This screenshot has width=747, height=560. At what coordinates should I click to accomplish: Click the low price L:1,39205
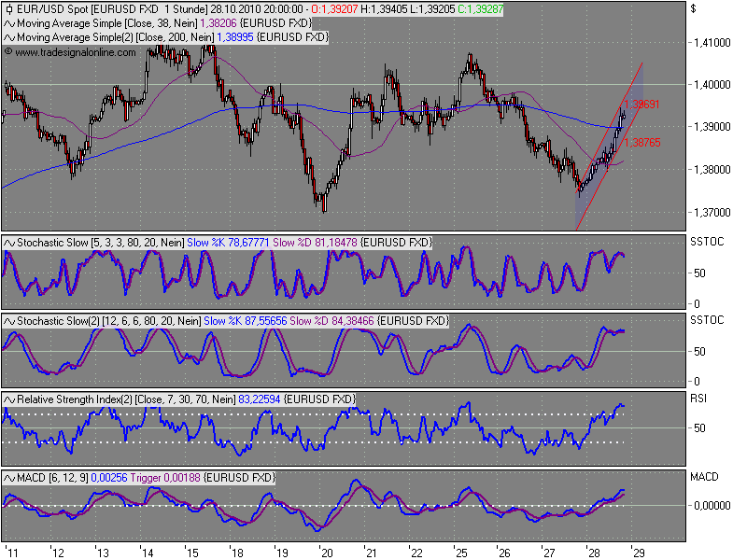click(x=432, y=9)
